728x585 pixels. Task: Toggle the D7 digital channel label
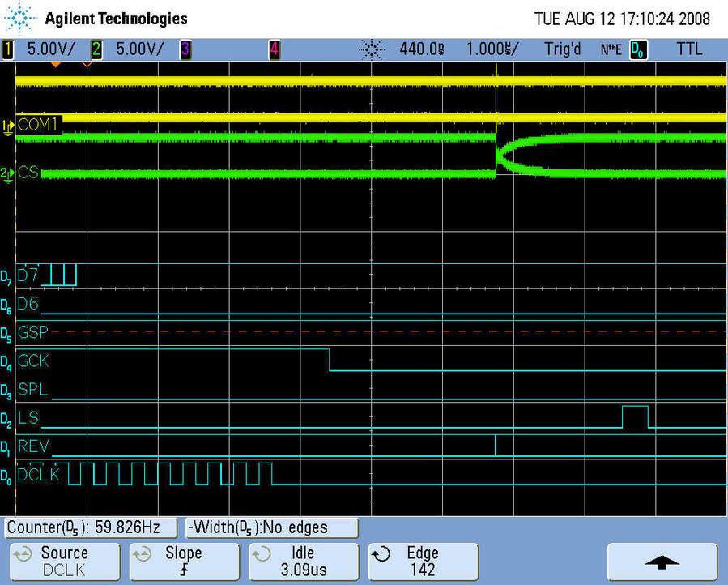point(28,275)
